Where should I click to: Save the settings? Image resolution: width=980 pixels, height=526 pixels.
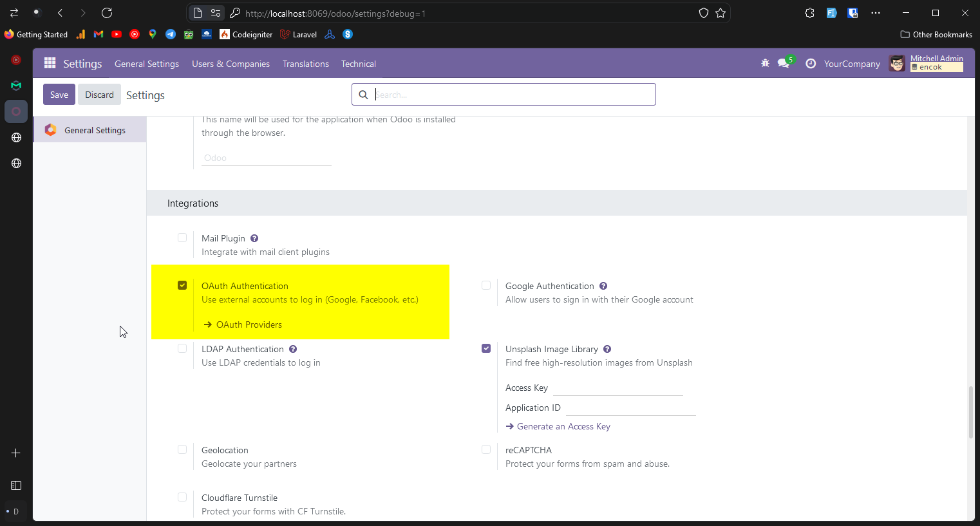click(x=59, y=95)
